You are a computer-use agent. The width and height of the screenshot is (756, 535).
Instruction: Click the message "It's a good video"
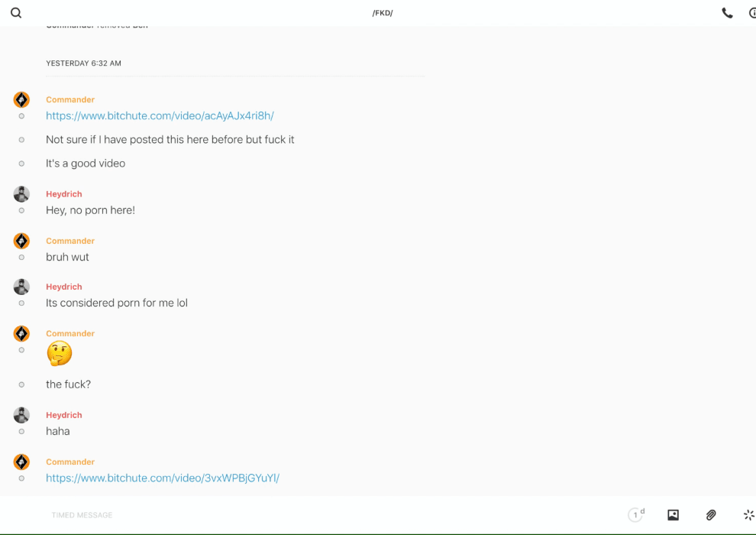click(x=86, y=164)
